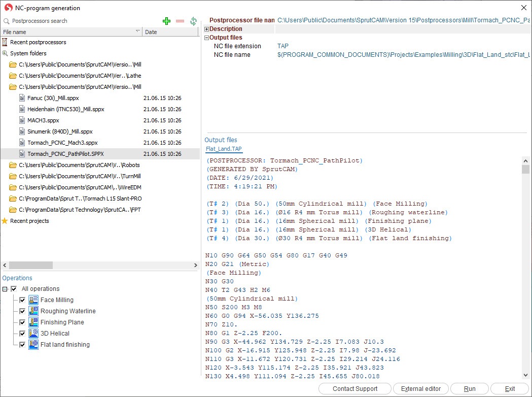Click the Roughing Waterline operation icon

(x=33, y=311)
